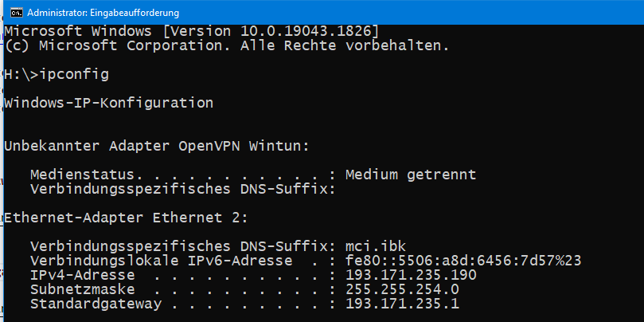Open the Command Prompt system menu icon
The height and width of the screenshot is (322, 644).
[16, 13]
